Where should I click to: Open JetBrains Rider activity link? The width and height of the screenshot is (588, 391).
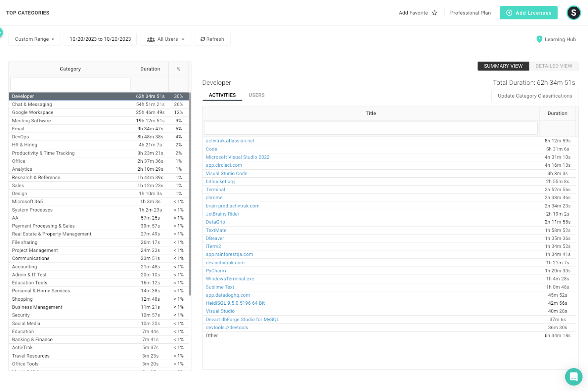point(222,214)
